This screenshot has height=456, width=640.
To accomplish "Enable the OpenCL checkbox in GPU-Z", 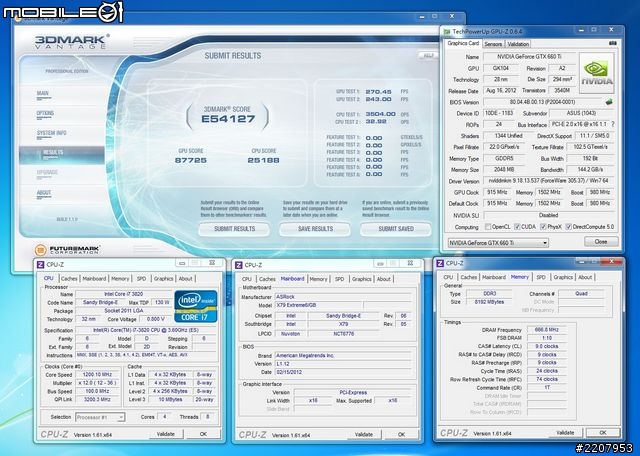I will [487, 227].
